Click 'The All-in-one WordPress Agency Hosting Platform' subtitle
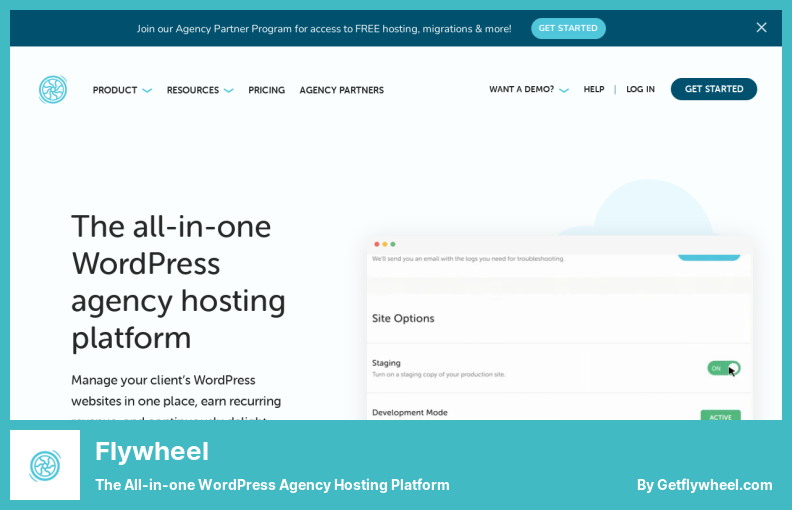The height and width of the screenshot is (510, 792). (272, 485)
